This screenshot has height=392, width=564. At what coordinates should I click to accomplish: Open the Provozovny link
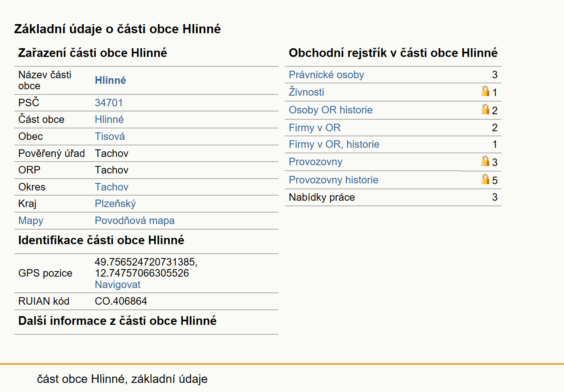pyautogui.click(x=315, y=162)
